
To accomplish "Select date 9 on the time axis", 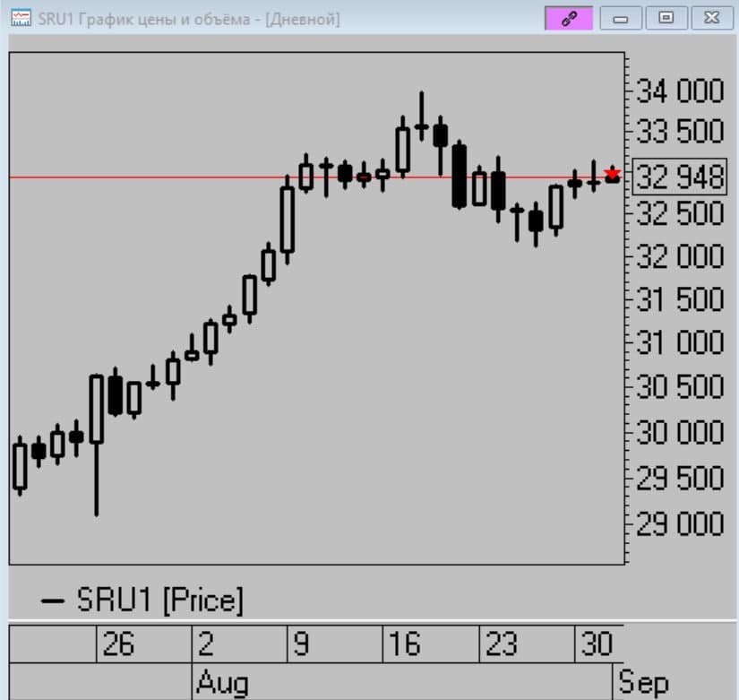I will coord(303,644).
